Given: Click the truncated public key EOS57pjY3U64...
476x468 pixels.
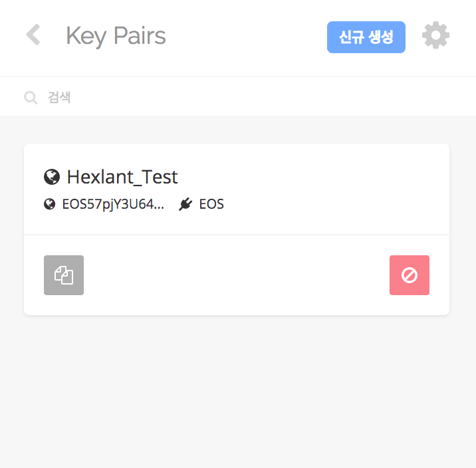Looking at the screenshot, I should [113, 204].
